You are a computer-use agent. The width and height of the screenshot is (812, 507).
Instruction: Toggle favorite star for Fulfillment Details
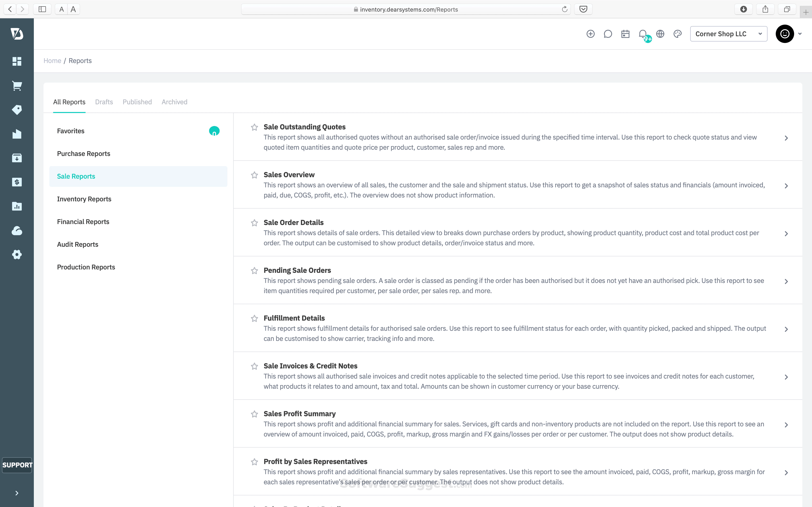coord(254,318)
